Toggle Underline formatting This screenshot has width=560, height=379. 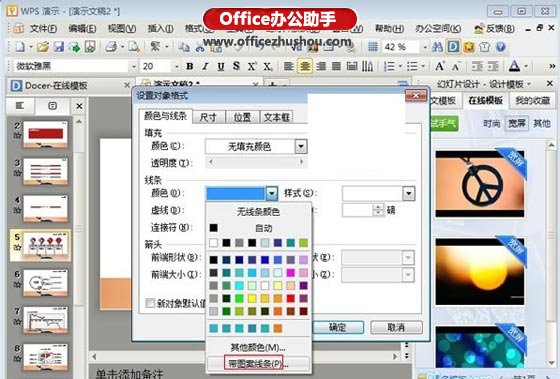pyautogui.click(x=221, y=66)
